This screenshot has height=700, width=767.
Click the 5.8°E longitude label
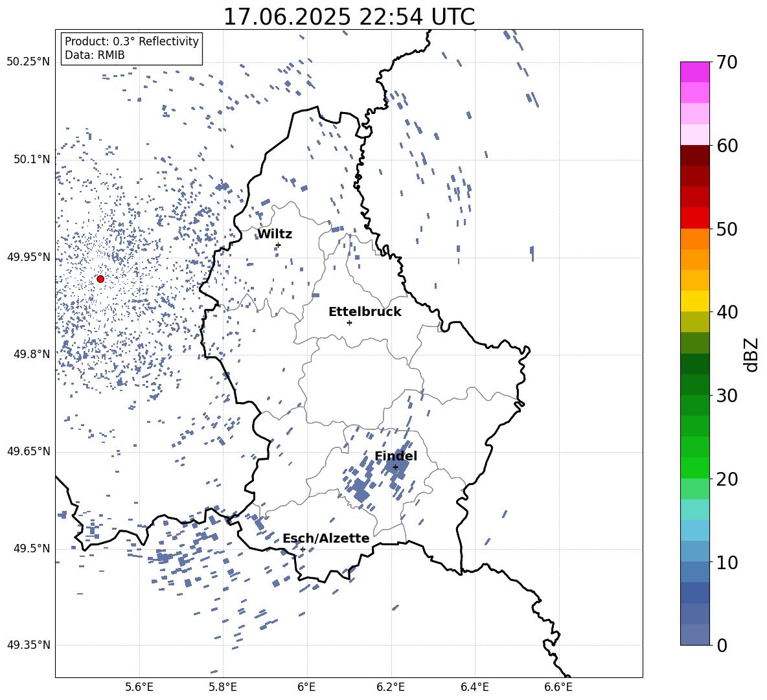pyautogui.click(x=223, y=687)
